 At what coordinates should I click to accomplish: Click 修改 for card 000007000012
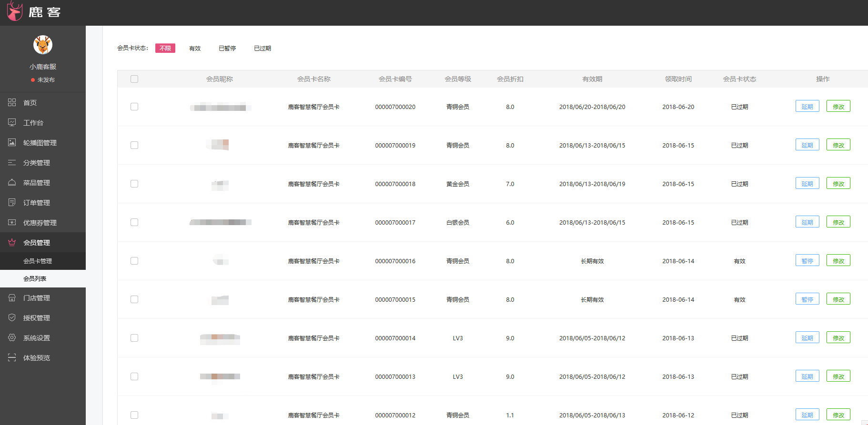pyautogui.click(x=838, y=415)
